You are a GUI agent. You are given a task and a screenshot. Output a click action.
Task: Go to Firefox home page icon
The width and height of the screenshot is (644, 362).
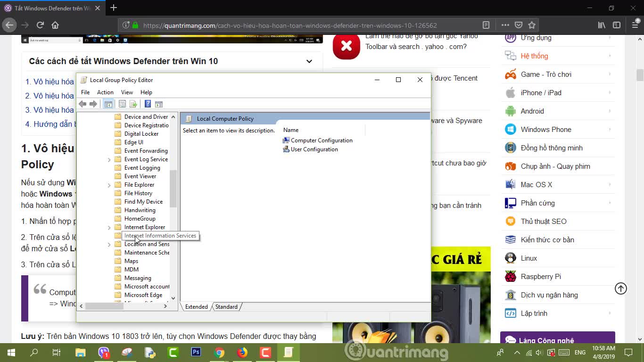[55, 25]
